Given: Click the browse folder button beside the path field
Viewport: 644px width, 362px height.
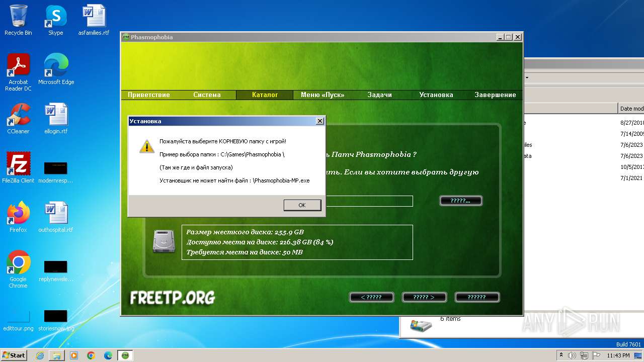Looking at the screenshot, I should 461,201.
